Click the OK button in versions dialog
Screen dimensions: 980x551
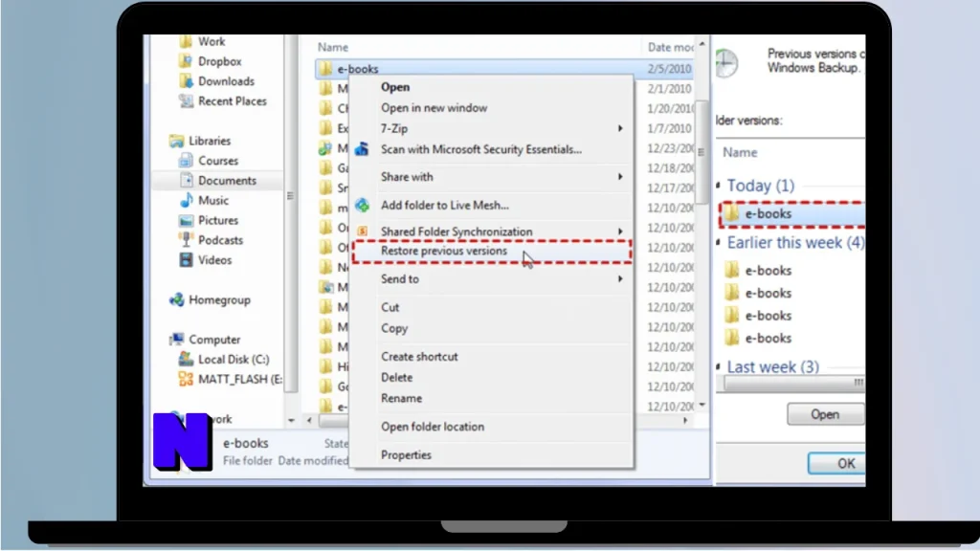pos(837,464)
